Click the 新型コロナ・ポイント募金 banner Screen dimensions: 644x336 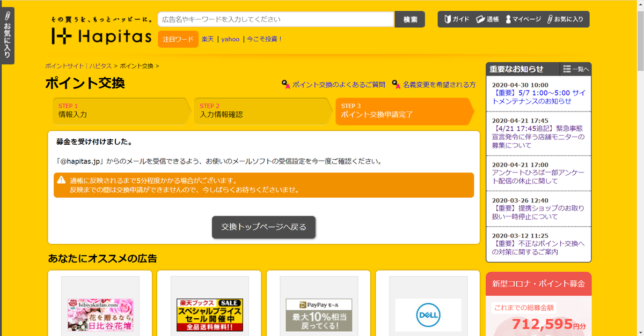pyautogui.click(x=538, y=283)
